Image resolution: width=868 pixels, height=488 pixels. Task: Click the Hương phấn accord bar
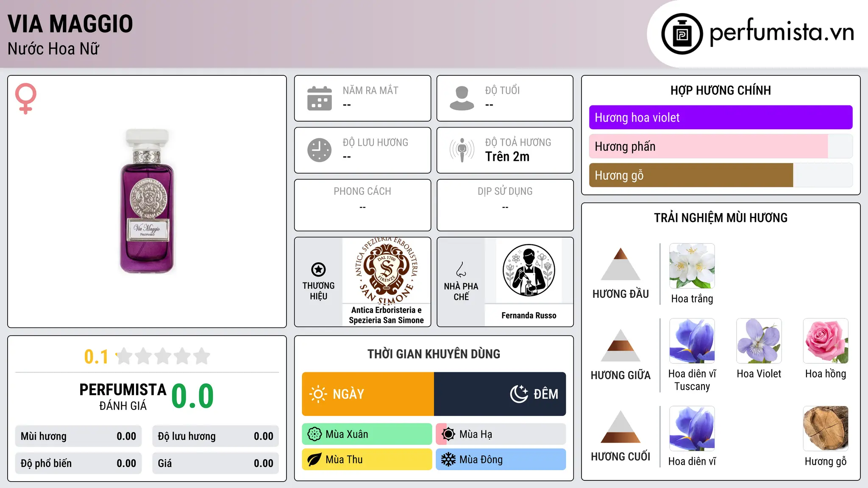(721, 146)
